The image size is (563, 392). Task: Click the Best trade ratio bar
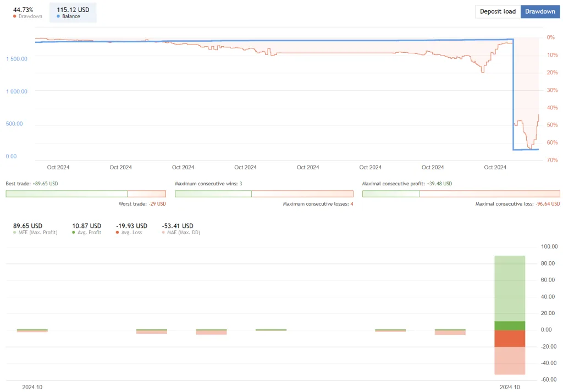(85, 194)
